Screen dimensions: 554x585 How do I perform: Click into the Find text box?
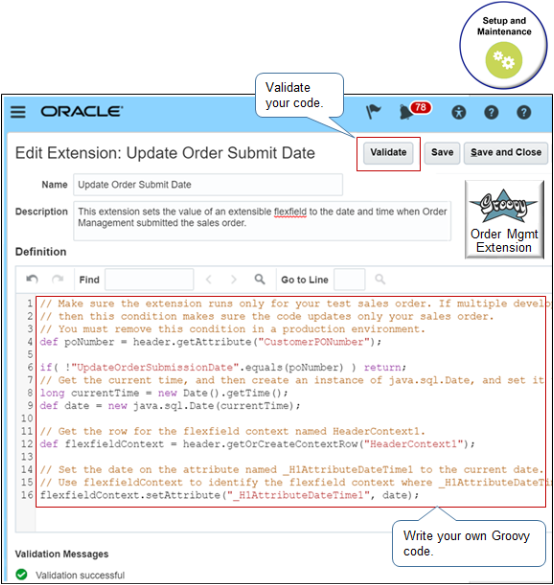click(x=149, y=279)
